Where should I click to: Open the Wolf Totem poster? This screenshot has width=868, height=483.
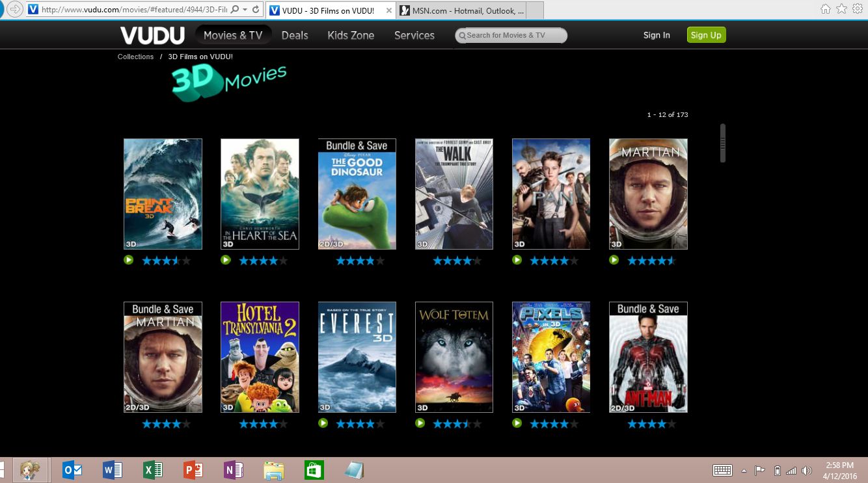click(x=454, y=357)
